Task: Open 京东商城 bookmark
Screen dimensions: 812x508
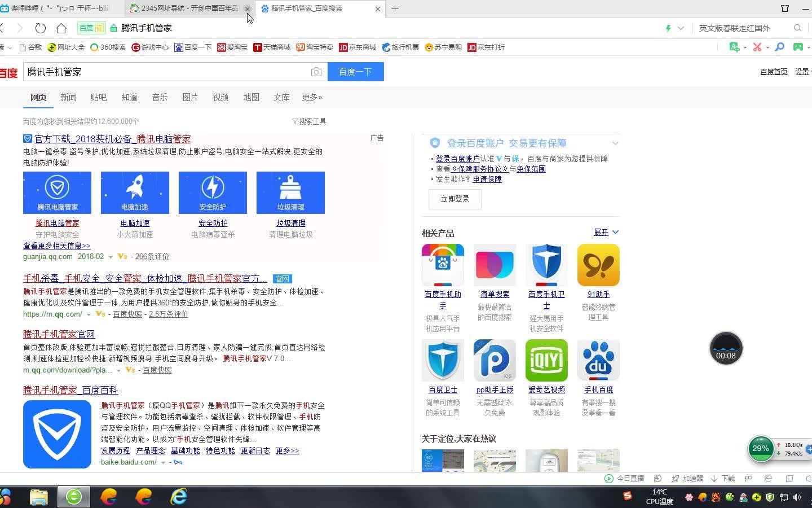Action: coord(358,47)
